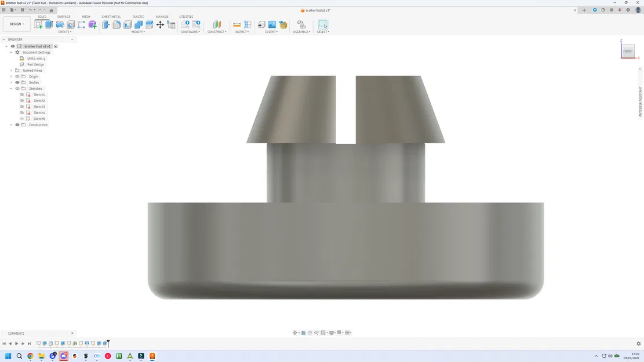Image resolution: width=644 pixels, height=362 pixels.
Task: Switch to the PLASTIC tab
Action: pyautogui.click(x=139, y=17)
